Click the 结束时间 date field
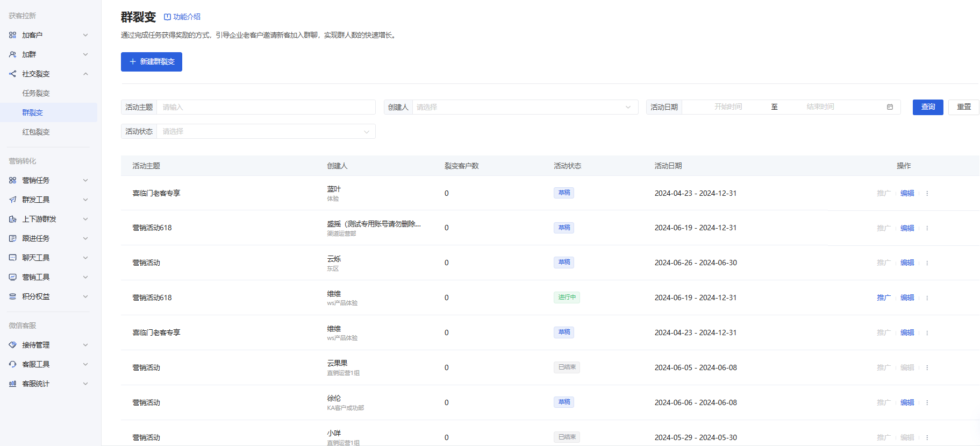 point(820,107)
